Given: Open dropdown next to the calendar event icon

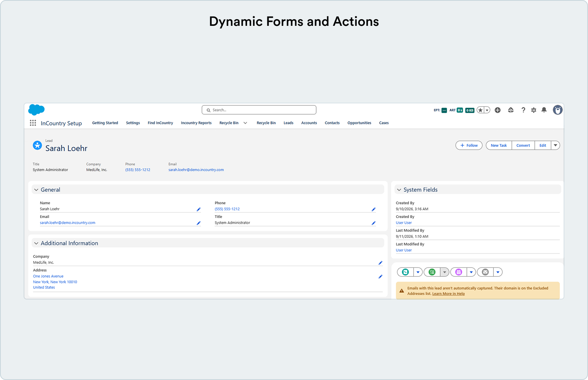Looking at the screenshot, I should coord(471,272).
